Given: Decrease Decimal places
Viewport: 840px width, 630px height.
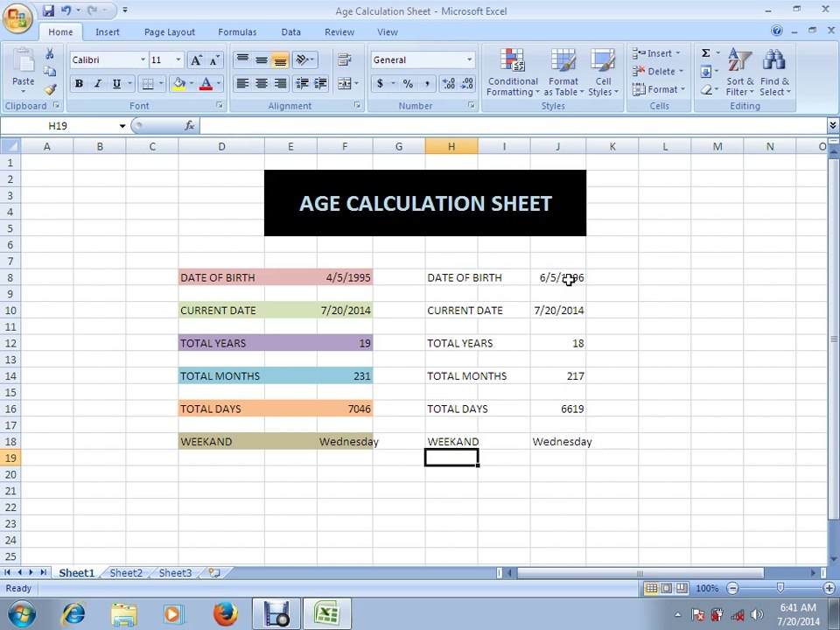Looking at the screenshot, I should (466, 84).
